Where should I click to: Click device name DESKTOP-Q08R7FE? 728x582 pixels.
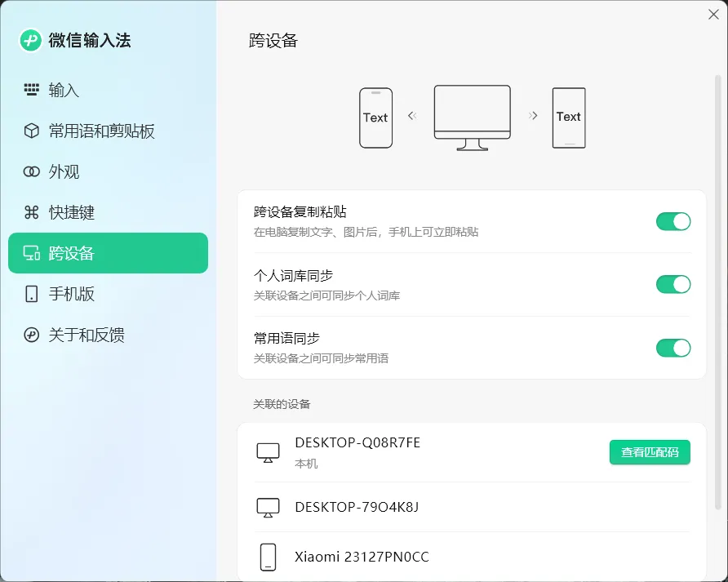tap(357, 442)
